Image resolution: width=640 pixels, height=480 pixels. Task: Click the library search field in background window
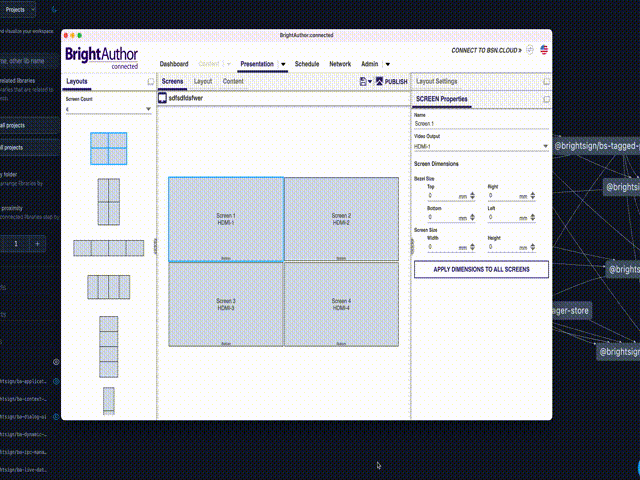pos(29,61)
